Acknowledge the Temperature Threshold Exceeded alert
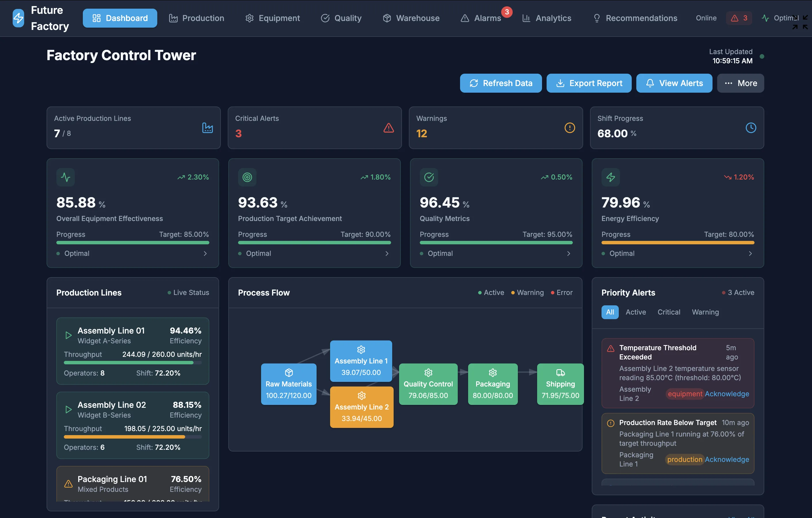This screenshot has width=812, height=518. pos(727,394)
